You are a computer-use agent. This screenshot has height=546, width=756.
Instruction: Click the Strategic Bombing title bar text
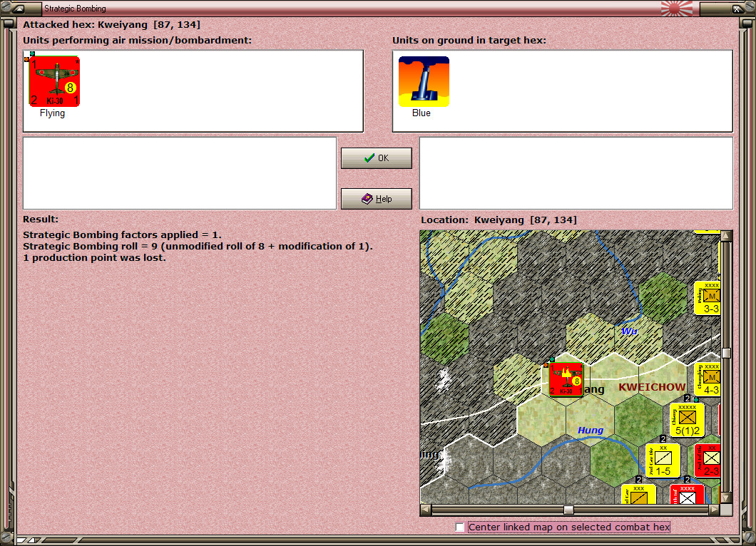pos(75,8)
